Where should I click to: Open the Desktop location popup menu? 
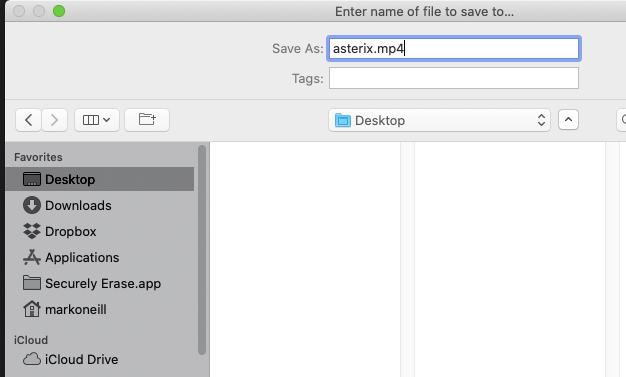pyautogui.click(x=439, y=120)
